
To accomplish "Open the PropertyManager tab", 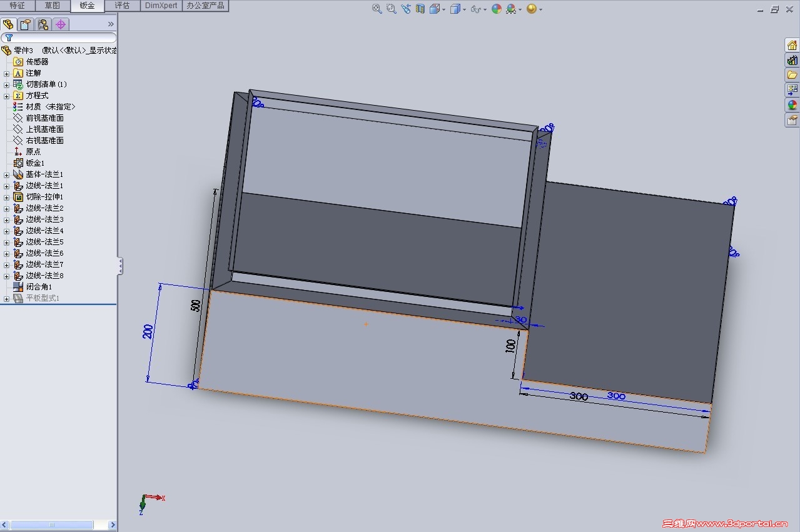I will (x=26, y=24).
